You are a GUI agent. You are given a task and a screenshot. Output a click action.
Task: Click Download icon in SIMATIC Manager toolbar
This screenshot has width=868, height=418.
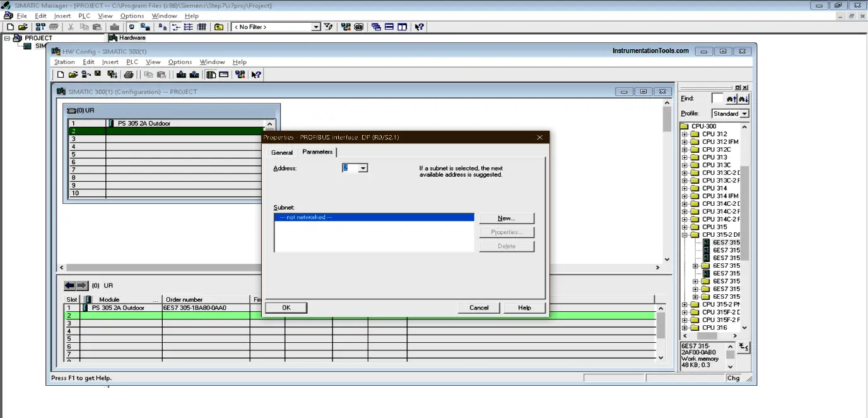click(114, 27)
